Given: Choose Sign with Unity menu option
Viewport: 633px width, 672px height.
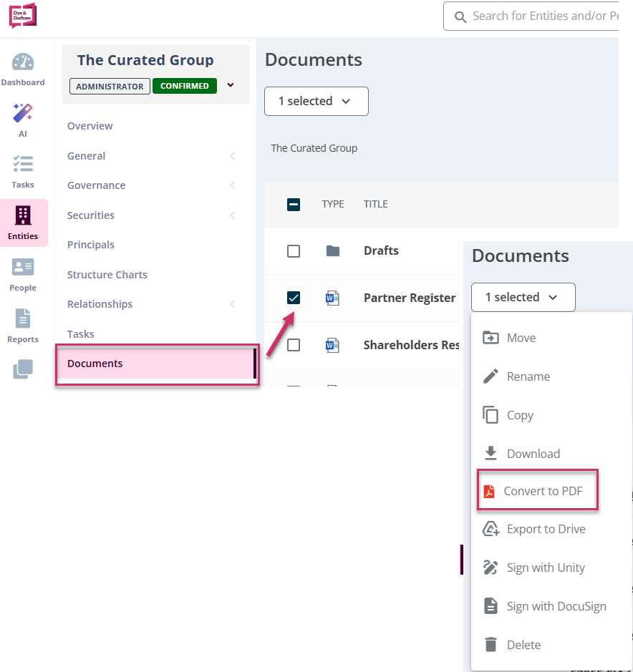Looking at the screenshot, I should 551,568.
